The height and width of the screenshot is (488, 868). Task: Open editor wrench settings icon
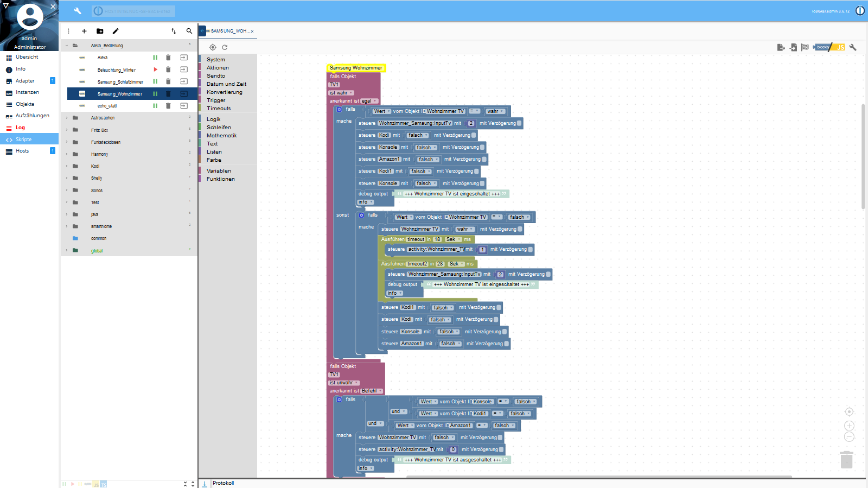click(853, 47)
